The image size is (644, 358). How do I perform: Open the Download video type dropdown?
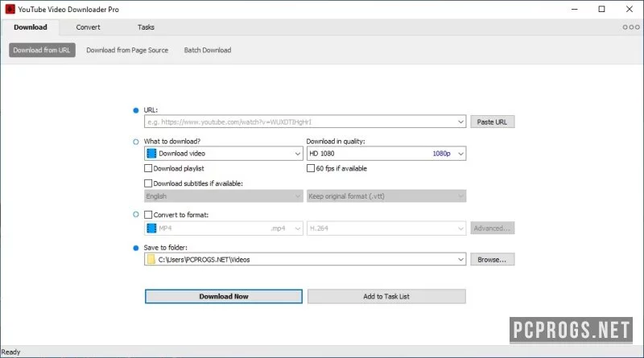point(224,154)
